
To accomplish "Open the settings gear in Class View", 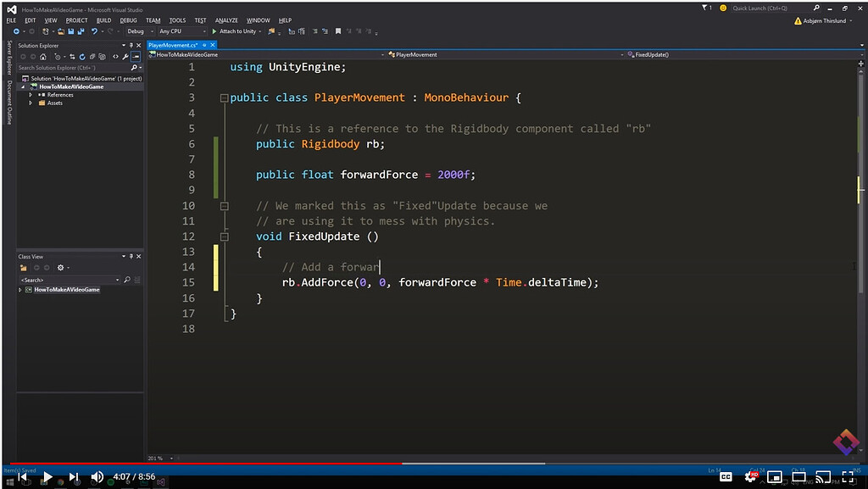I will pyautogui.click(x=60, y=268).
